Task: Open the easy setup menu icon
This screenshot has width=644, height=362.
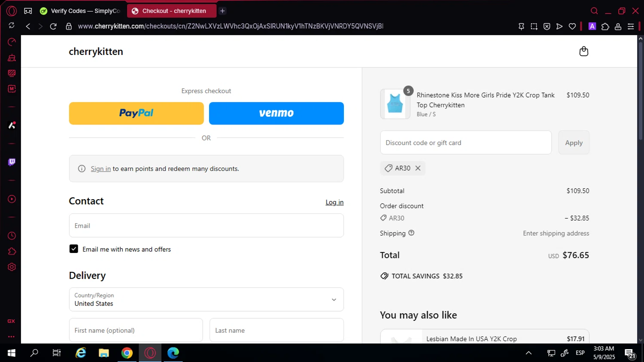Action: pyautogui.click(x=631, y=26)
